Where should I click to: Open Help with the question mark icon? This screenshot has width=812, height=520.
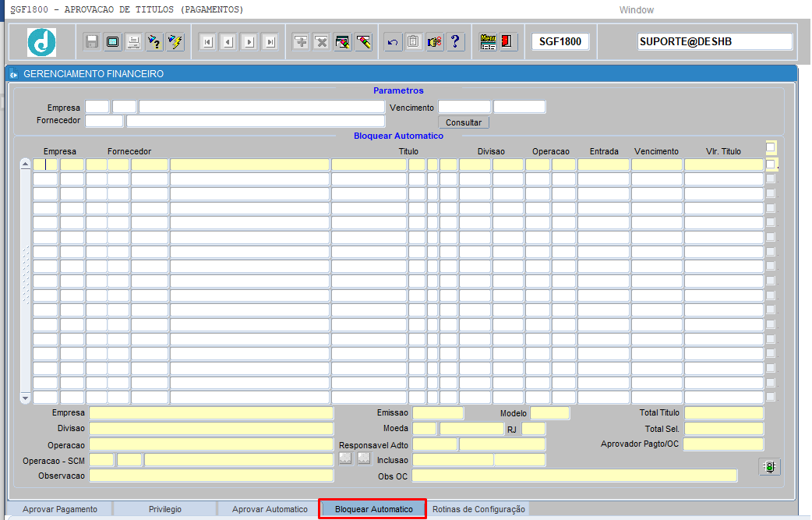[455, 42]
